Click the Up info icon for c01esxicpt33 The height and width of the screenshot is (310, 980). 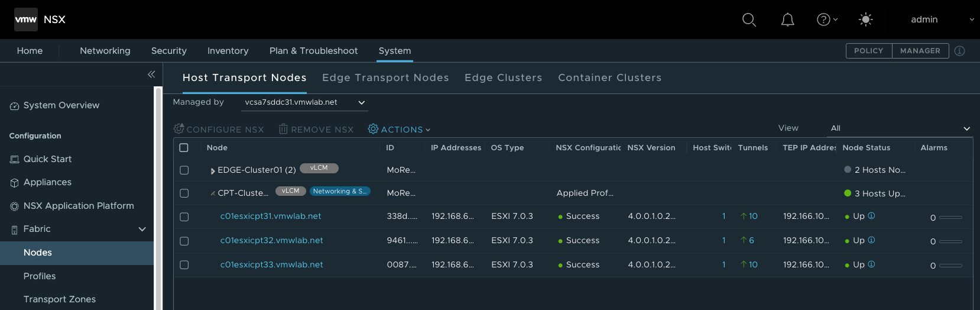click(x=871, y=264)
